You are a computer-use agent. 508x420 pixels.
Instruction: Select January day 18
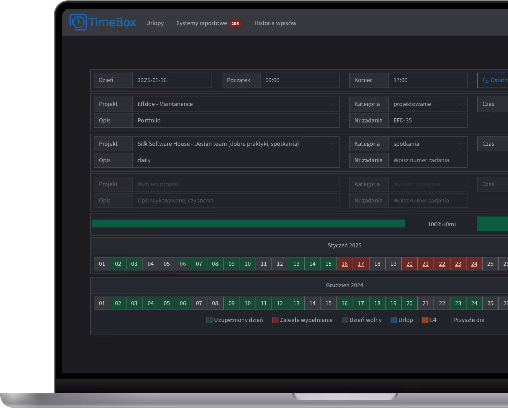[x=377, y=264]
